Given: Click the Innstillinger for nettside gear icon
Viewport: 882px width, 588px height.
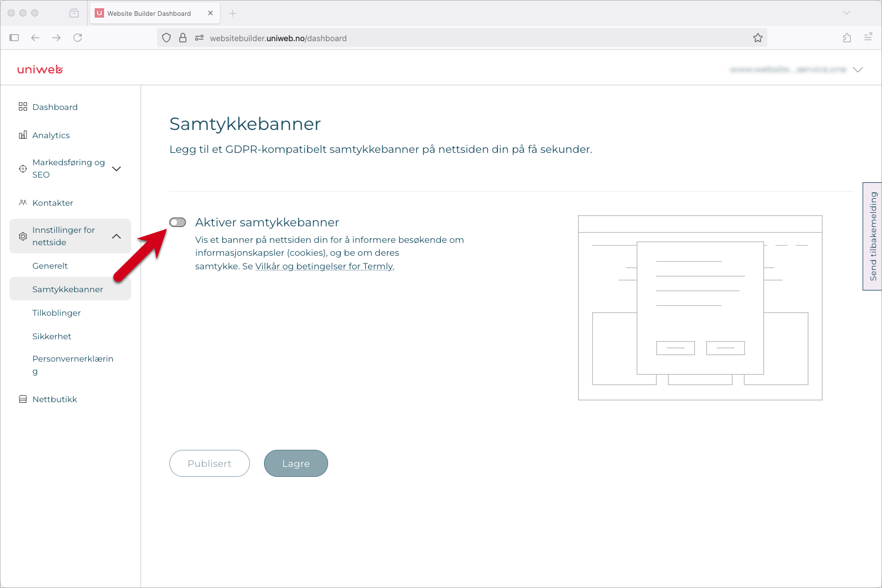Looking at the screenshot, I should coord(23,236).
